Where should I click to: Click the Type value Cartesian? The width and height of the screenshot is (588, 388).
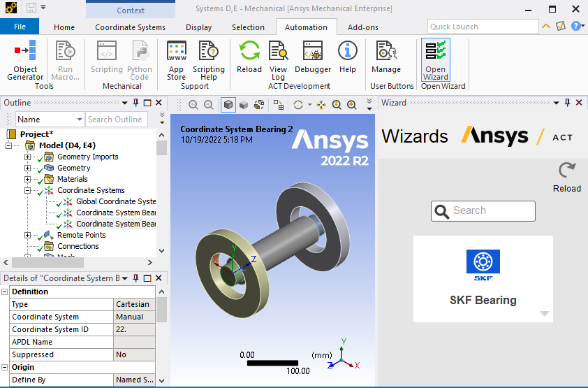(x=134, y=304)
